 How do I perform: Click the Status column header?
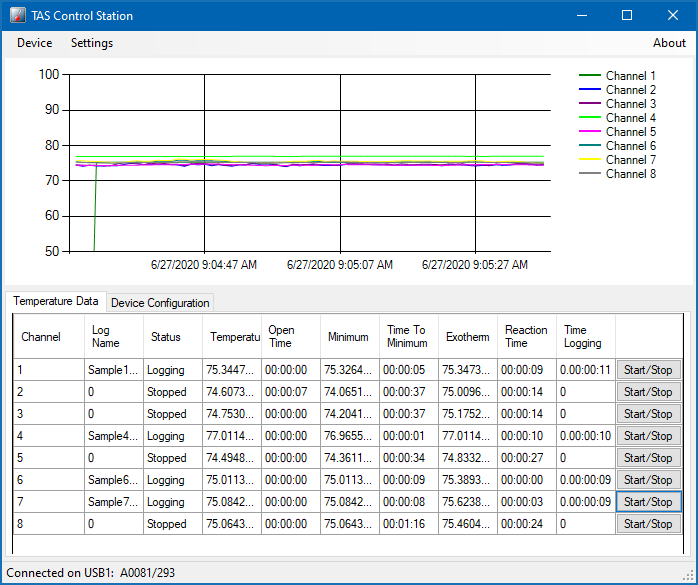point(166,337)
